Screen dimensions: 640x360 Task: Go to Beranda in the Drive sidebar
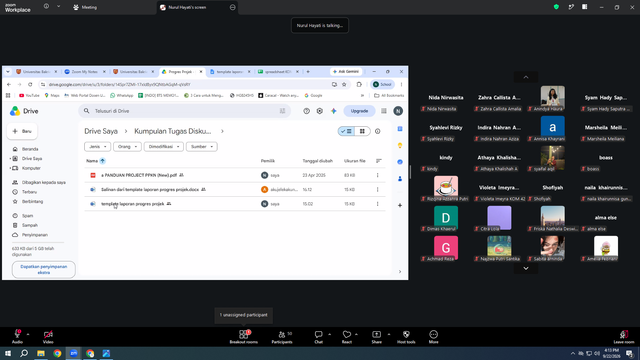[30, 149]
